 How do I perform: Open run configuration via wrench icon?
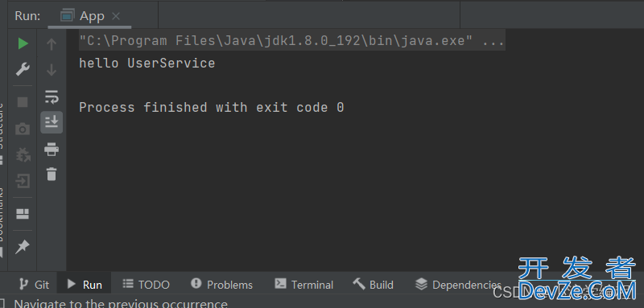point(23,69)
